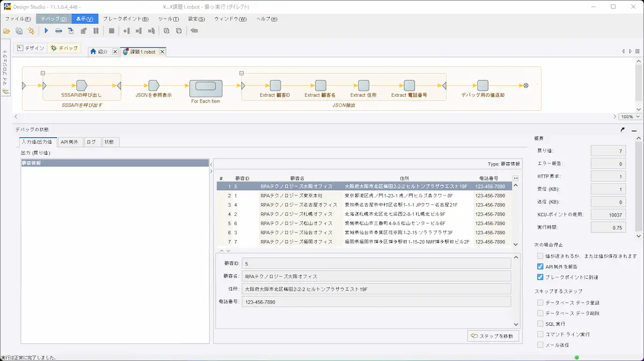The height and width of the screenshot is (361, 644).
Task: Click the pause toolbar icon
Action: click(x=96, y=31)
